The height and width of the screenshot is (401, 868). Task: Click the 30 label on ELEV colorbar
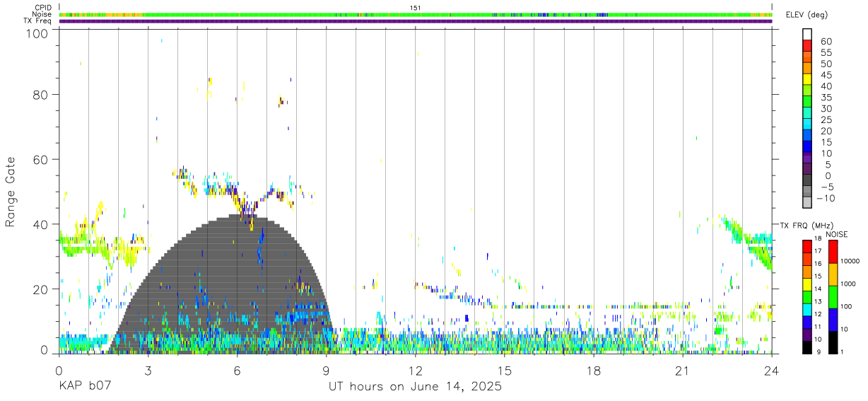826,109
